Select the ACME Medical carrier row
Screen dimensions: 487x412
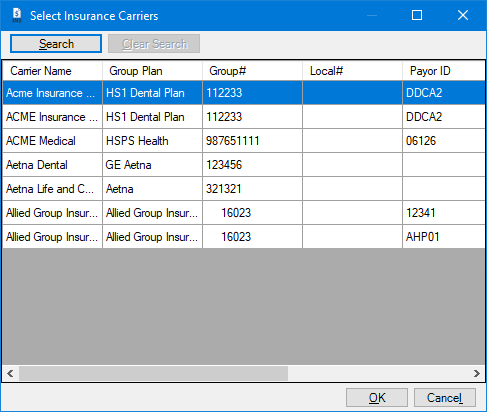(244, 141)
